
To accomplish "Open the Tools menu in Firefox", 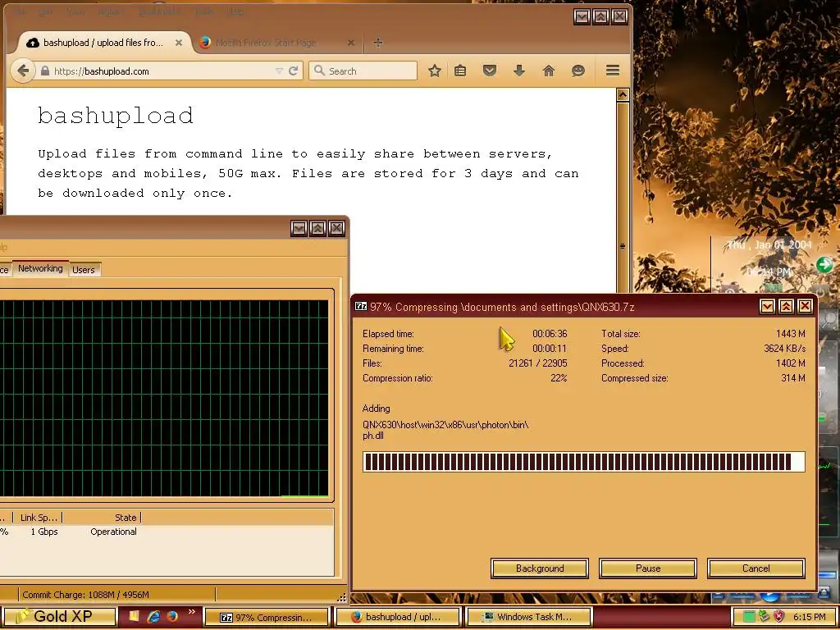I will [203, 11].
